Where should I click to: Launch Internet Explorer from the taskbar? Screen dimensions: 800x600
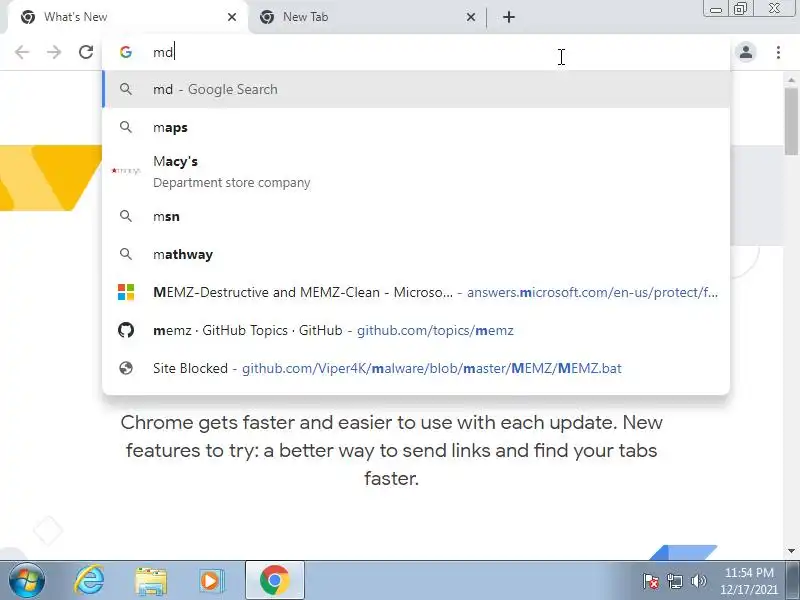tap(89, 581)
